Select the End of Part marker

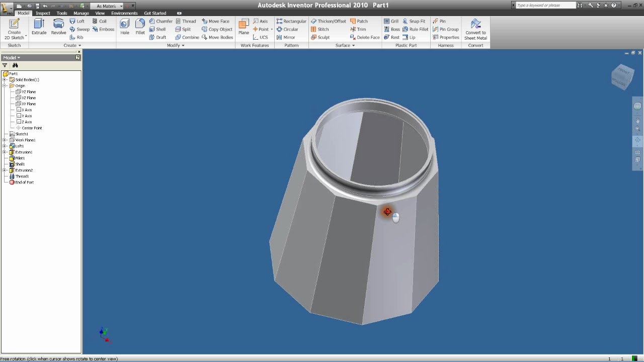pos(21,183)
